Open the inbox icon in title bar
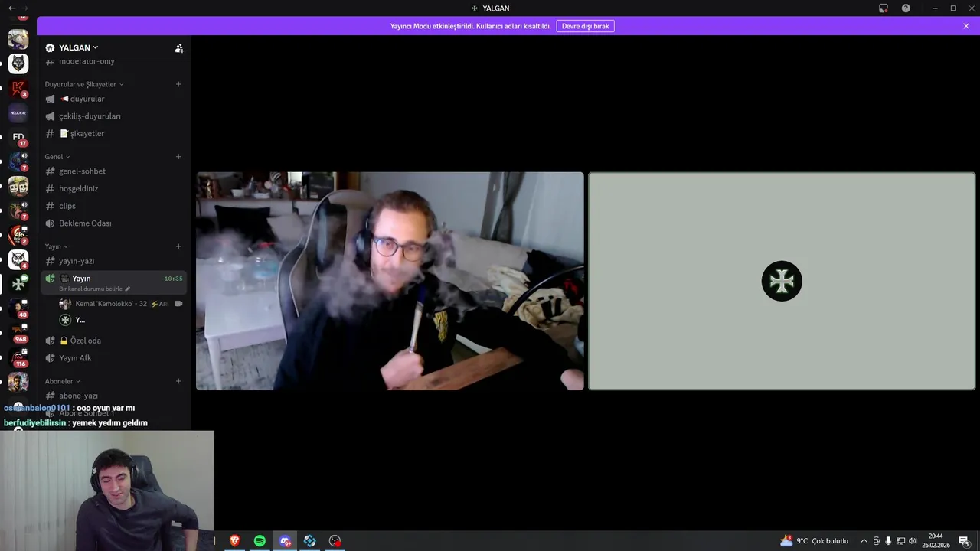 tap(884, 8)
